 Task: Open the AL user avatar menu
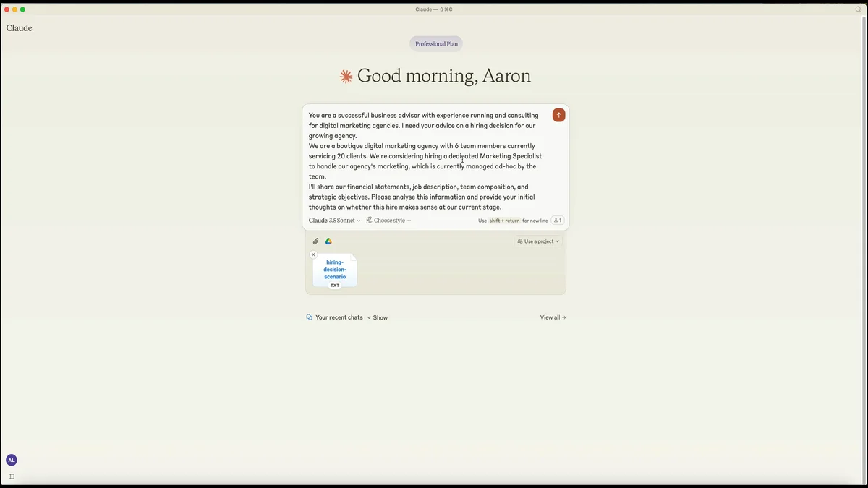11,460
